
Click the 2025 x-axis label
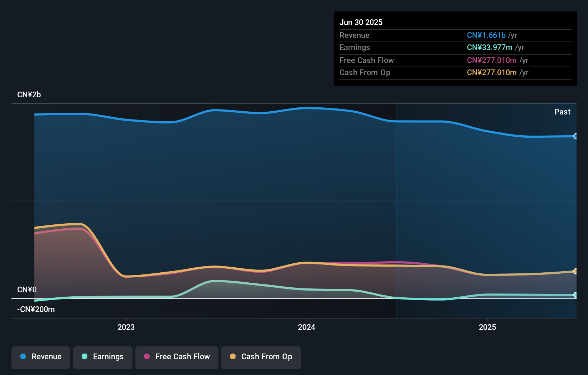tap(487, 327)
